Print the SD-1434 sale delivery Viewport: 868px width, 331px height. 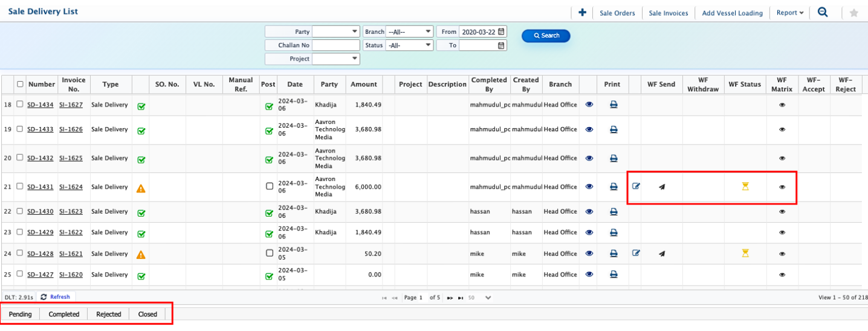click(613, 105)
